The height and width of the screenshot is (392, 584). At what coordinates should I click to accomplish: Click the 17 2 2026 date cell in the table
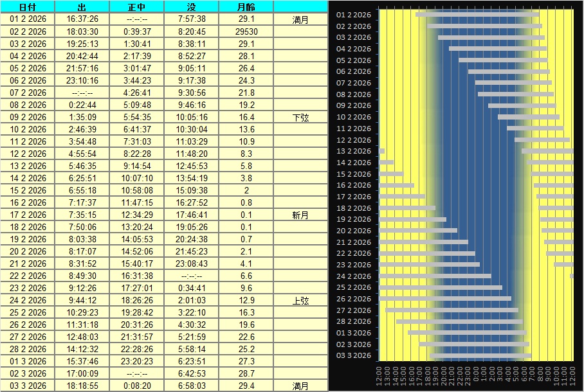pyautogui.click(x=28, y=215)
